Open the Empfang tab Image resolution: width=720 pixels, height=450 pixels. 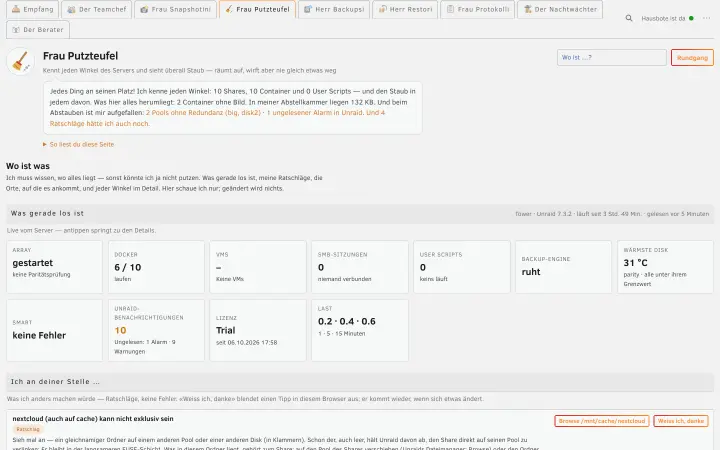pos(33,9)
